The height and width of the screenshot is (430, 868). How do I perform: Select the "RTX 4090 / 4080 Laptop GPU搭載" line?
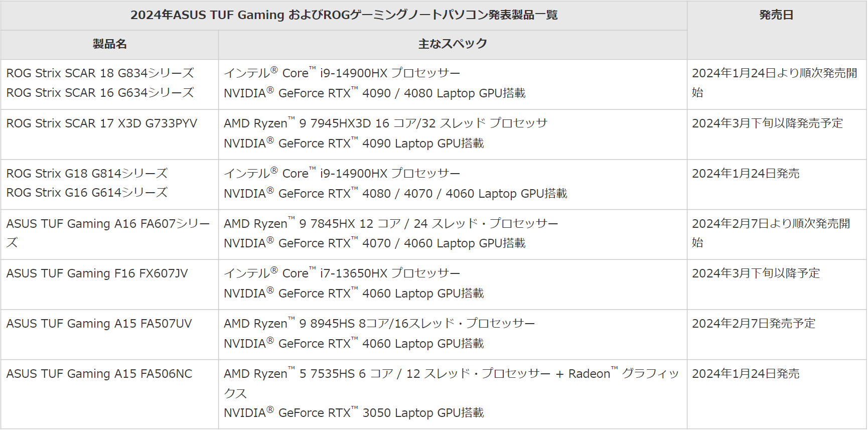click(x=375, y=93)
